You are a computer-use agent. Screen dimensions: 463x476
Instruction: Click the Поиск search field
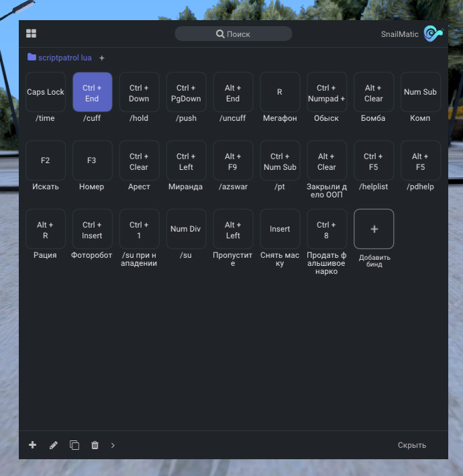(233, 34)
